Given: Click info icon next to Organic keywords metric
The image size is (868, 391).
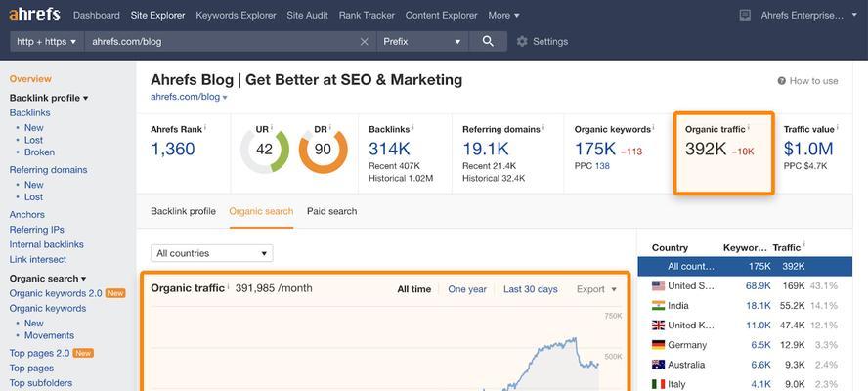Looking at the screenshot, I should [653, 127].
